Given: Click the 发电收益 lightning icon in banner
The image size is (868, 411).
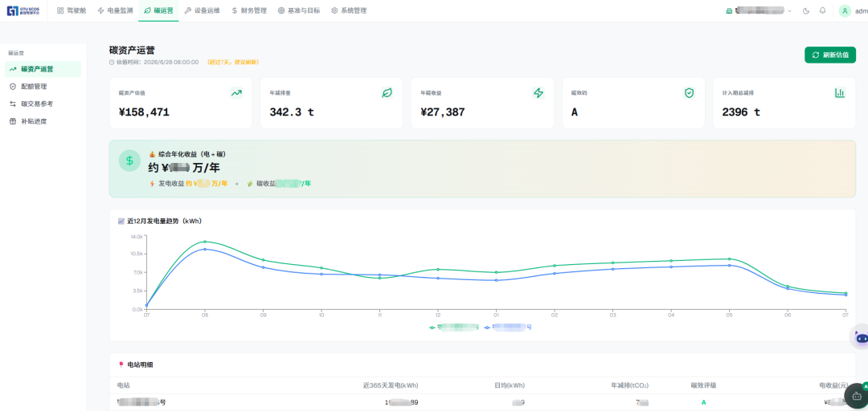Looking at the screenshot, I should point(152,184).
